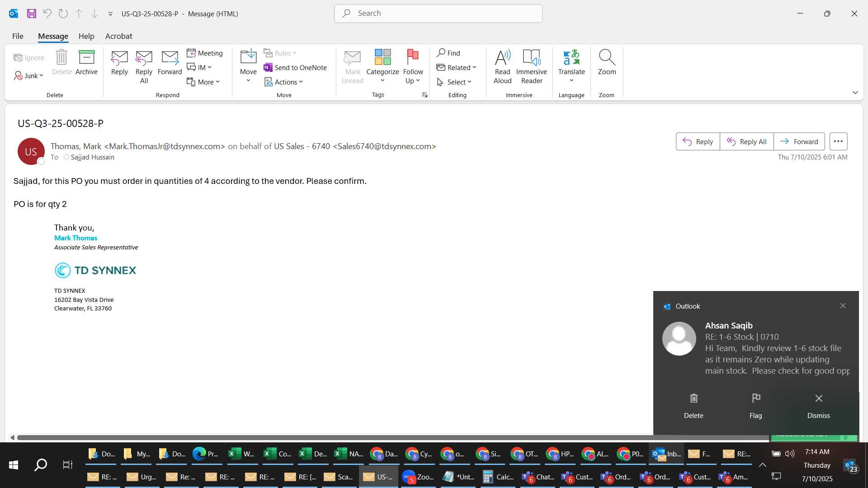
Task: Go to previous item with the up arrow
Action: (x=79, y=14)
